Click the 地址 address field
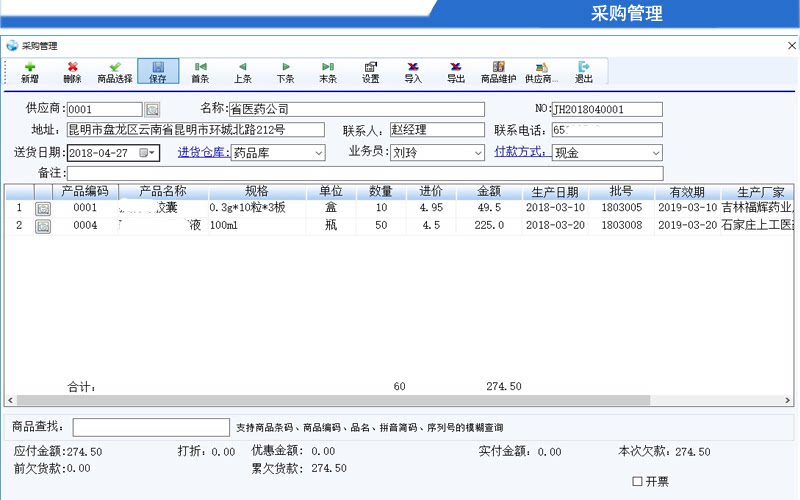The height and width of the screenshot is (500, 800). click(x=196, y=130)
